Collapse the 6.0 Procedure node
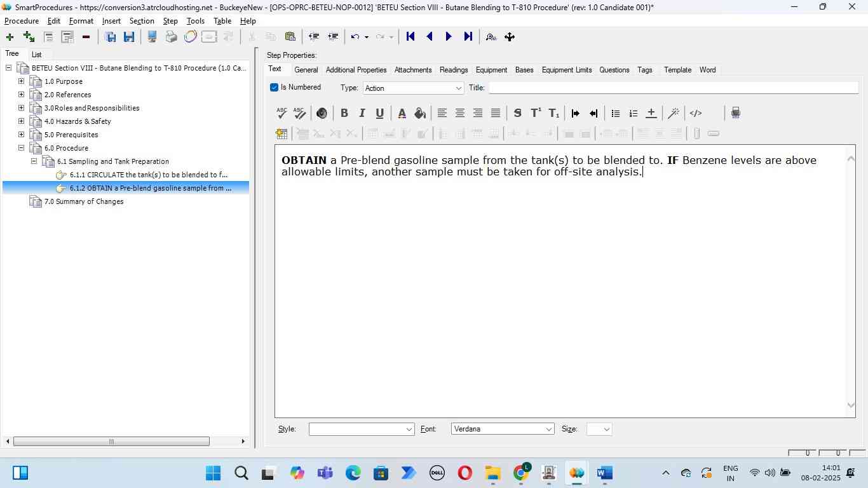The image size is (868, 488). [x=21, y=148]
